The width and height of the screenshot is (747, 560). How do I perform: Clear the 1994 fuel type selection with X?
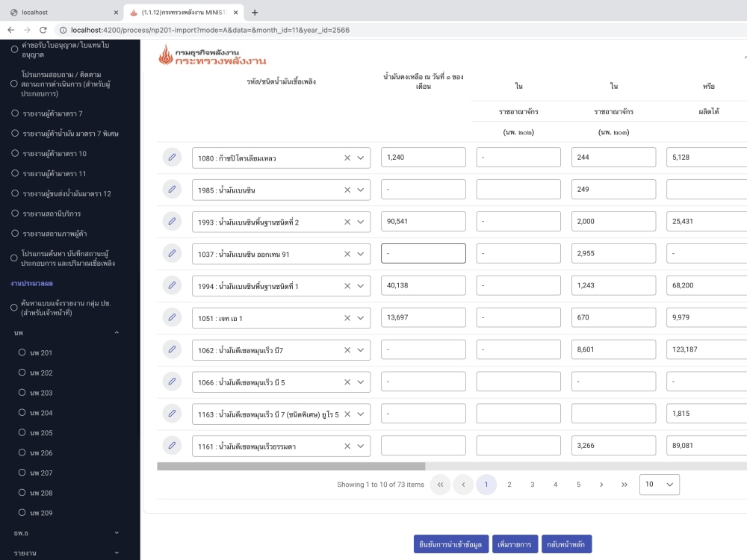347,286
